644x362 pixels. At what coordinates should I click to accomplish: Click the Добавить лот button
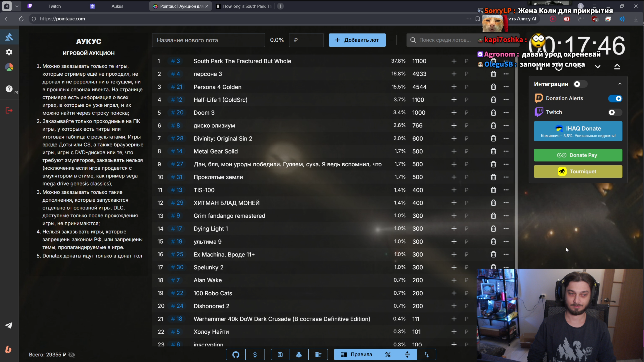pos(357,40)
